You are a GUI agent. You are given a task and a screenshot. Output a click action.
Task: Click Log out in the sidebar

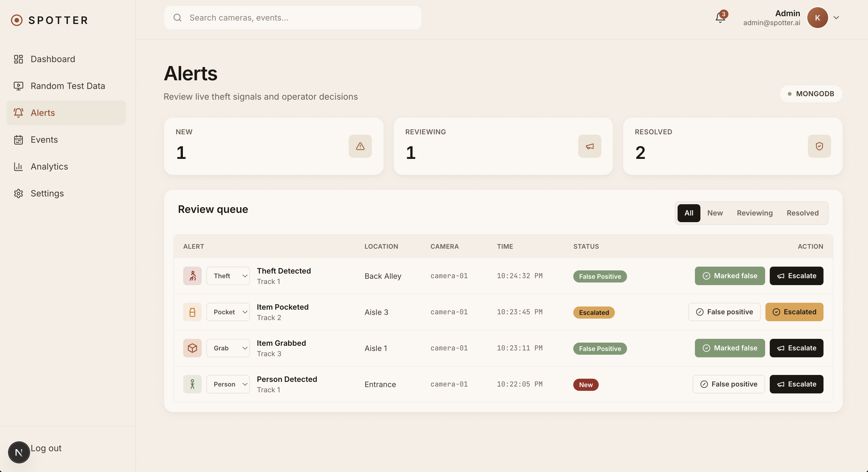pos(46,448)
